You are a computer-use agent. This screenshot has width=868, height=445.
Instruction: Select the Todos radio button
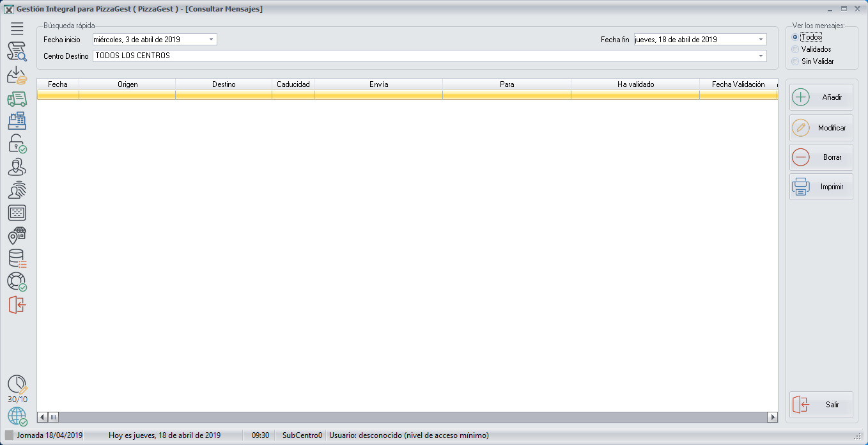(795, 37)
